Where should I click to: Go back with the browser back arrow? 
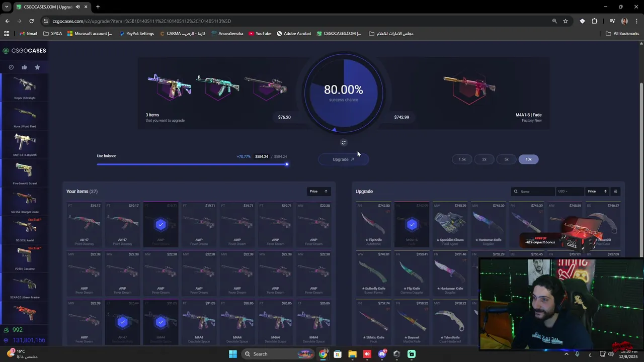pos(7,21)
